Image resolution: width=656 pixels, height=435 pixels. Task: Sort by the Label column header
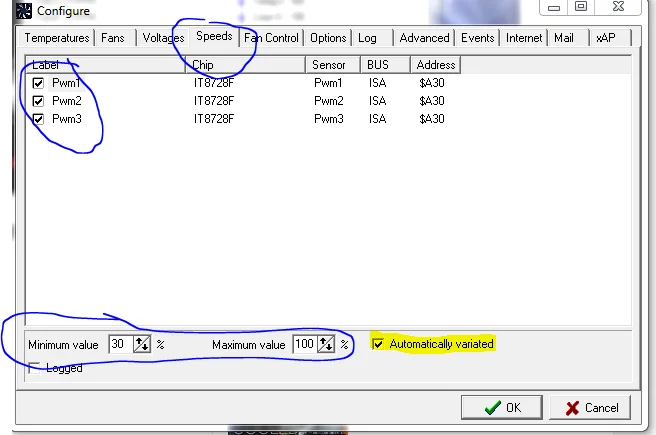click(105, 65)
